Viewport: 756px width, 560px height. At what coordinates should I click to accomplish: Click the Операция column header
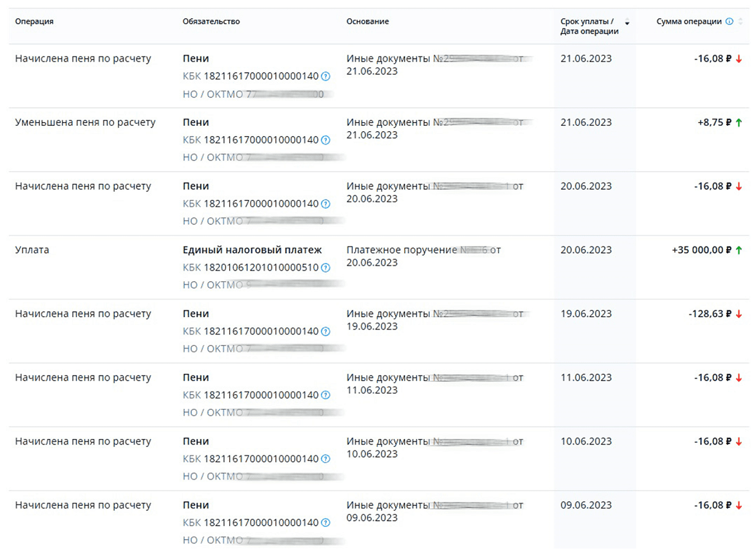[x=34, y=22]
